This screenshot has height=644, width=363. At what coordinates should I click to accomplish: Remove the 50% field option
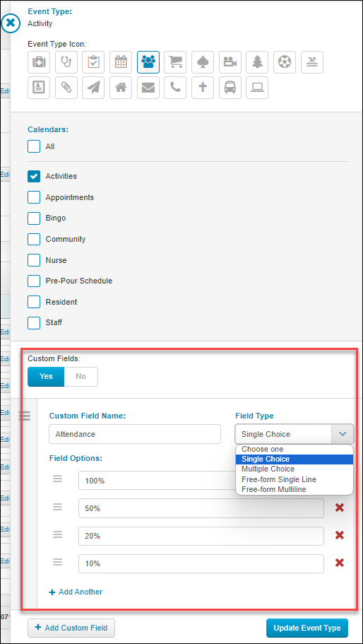coord(339,508)
